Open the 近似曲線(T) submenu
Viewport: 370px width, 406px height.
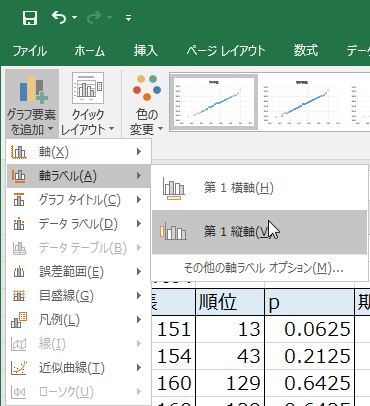(79, 368)
